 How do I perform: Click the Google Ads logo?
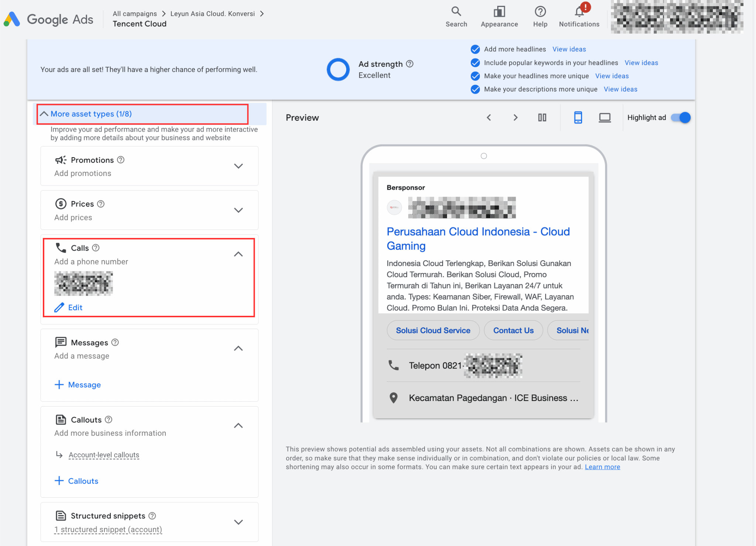(48, 19)
